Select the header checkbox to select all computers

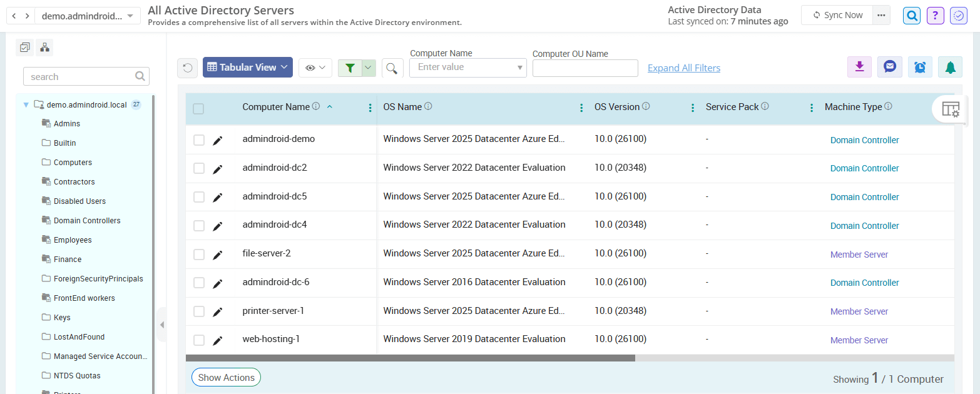(198, 108)
